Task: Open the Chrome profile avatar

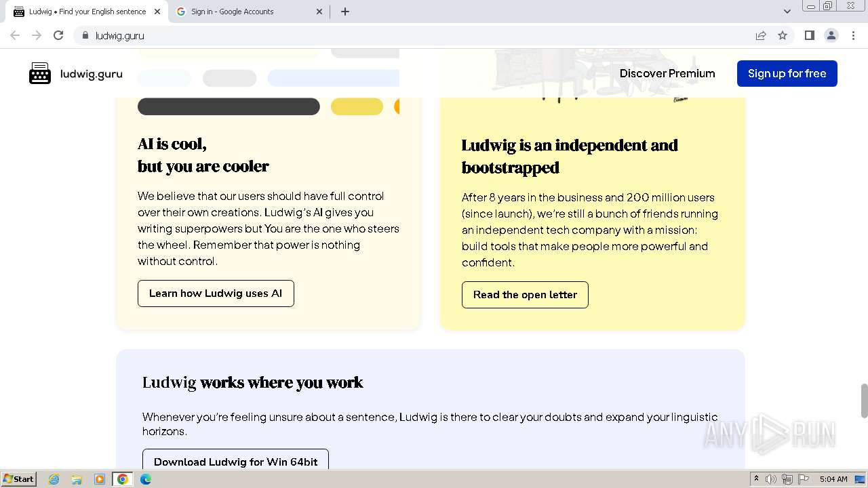Action: pos(831,35)
